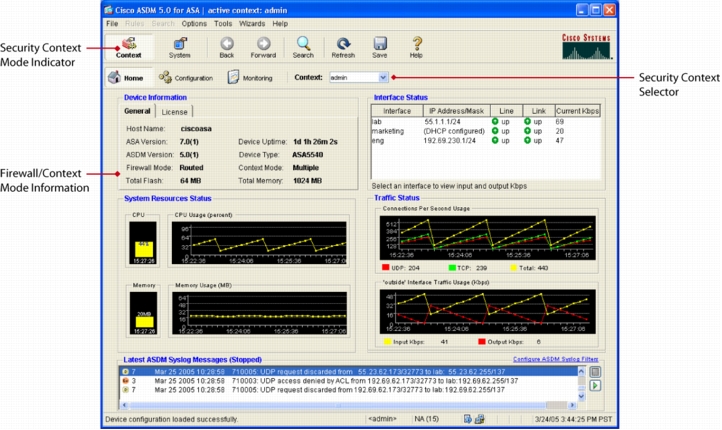Click the outside Interface Traffic Usage graph
The height and width of the screenshot is (430, 722).
coord(488,312)
